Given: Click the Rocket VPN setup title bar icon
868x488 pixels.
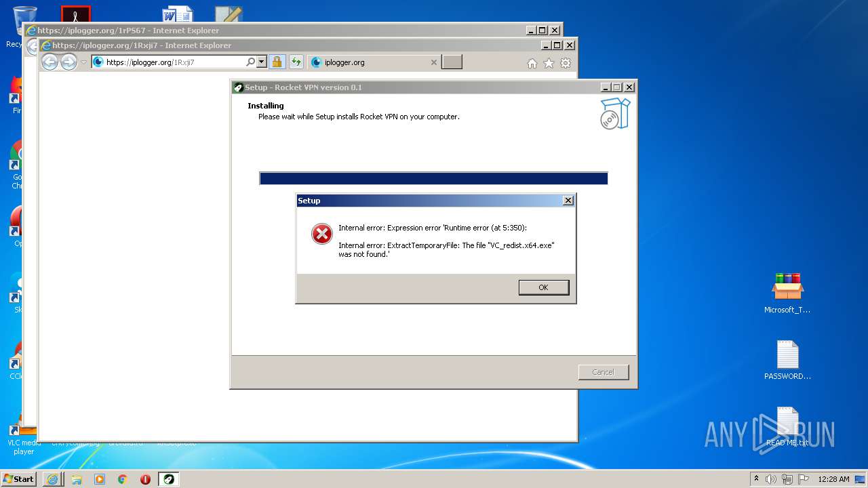Looking at the screenshot, I should pyautogui.click(x=238, y=87).
